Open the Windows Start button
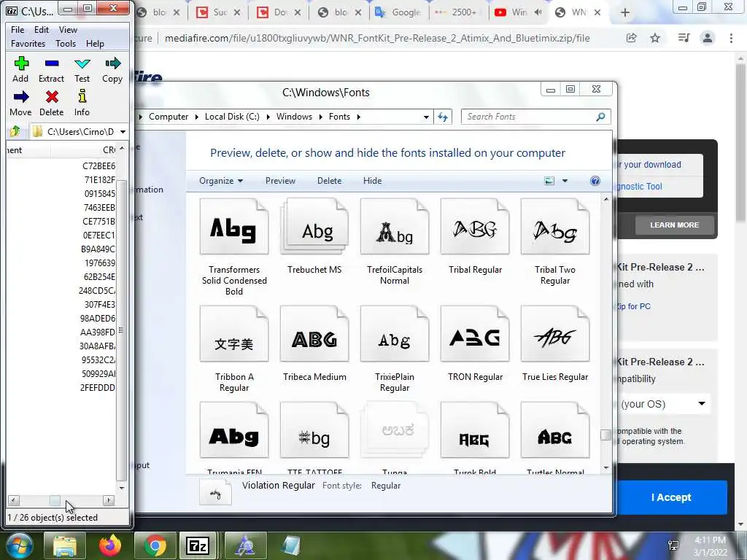Image resolution: width=747 pixels, height=560 pixels. 19,545
